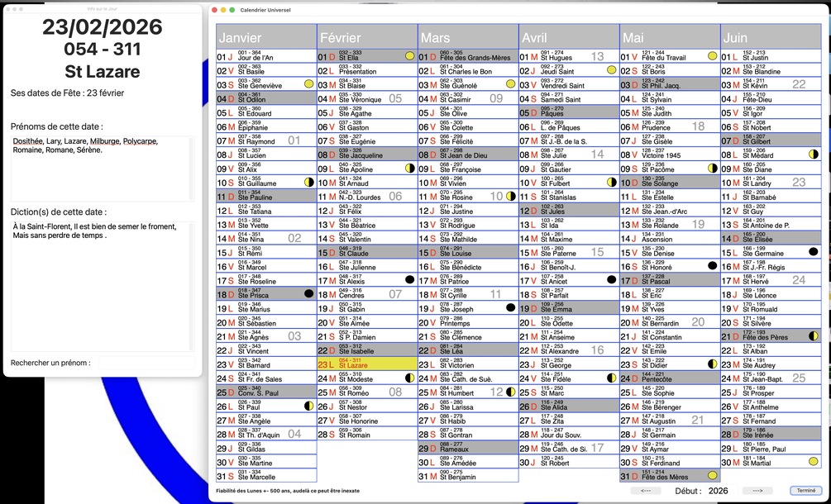The height and width of the screenshot is (504, 831).
Task: Click the full moon icon on Fête du Travail
Action: (712, 55)
